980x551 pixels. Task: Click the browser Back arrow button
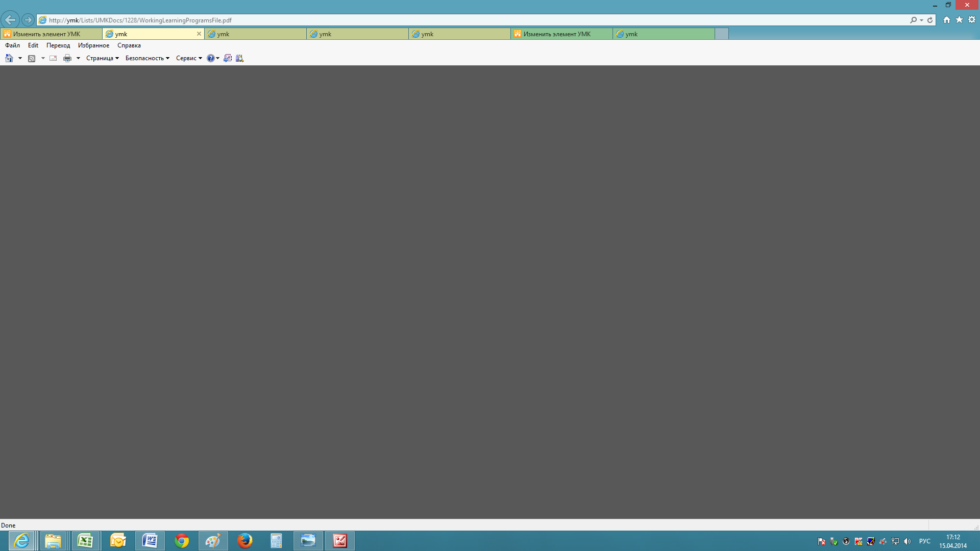(10, 20)
